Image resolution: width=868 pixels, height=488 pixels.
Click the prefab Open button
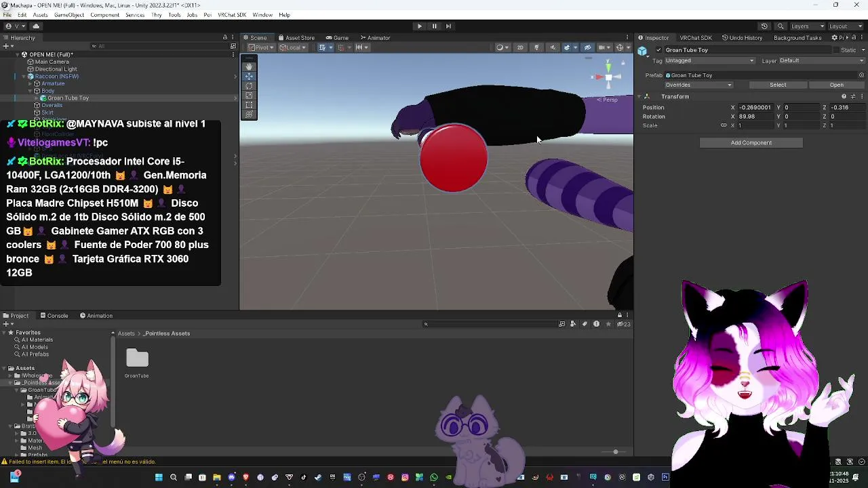837,85
